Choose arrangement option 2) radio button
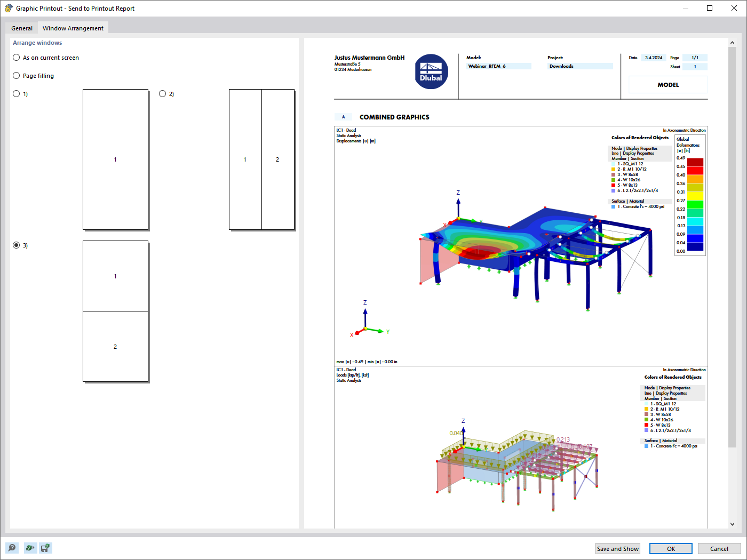747x560 pixels. [x=163, y=94]
